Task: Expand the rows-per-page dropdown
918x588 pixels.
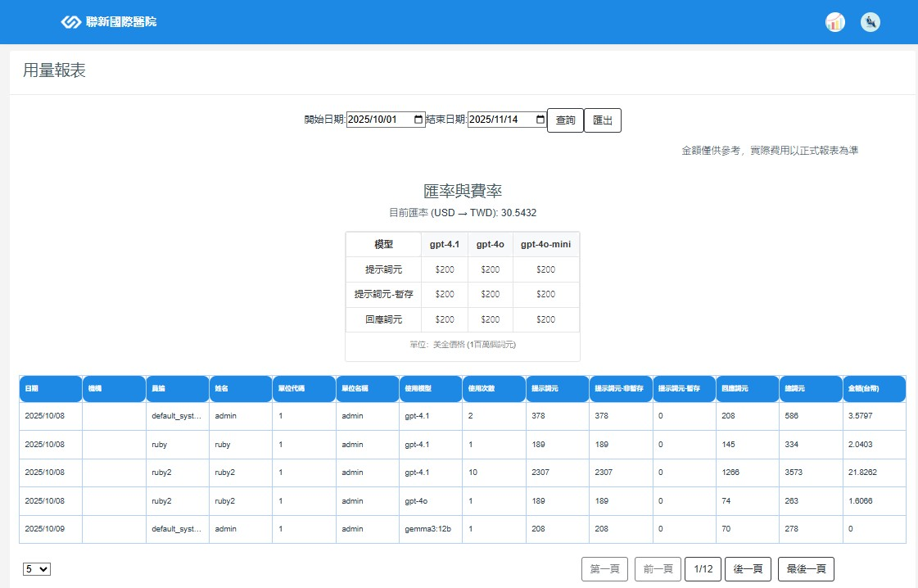Action: click(x=37, y=569)
